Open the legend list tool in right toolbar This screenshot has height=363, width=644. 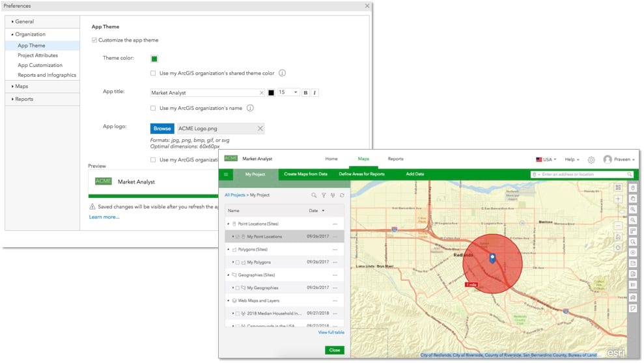pos(633,285)
